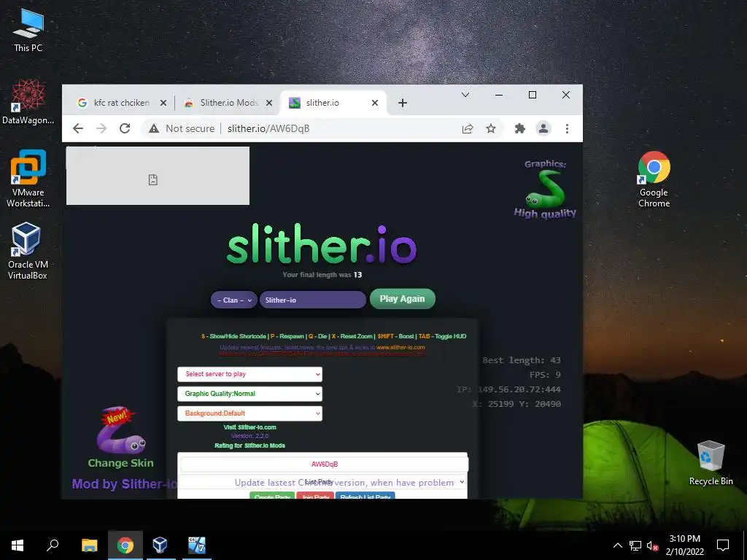View Not secure site information
Screen dimensions: 747x560
point(182,128)
